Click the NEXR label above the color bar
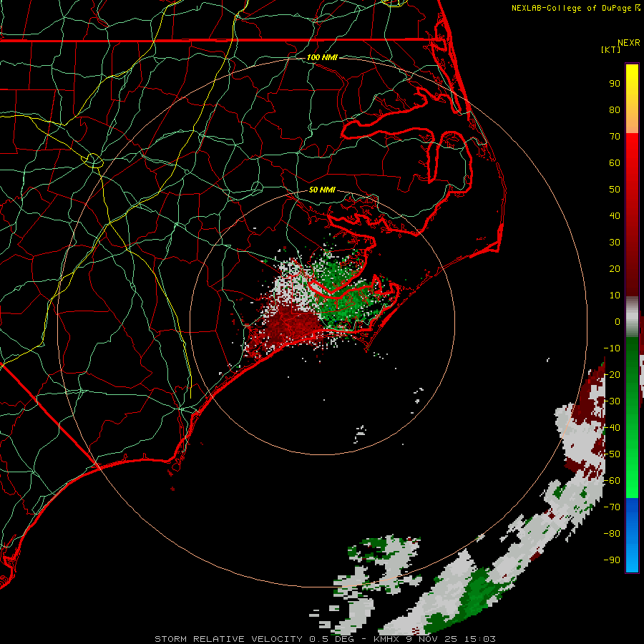The image size is (644, 644). click(x=629, y=43)
